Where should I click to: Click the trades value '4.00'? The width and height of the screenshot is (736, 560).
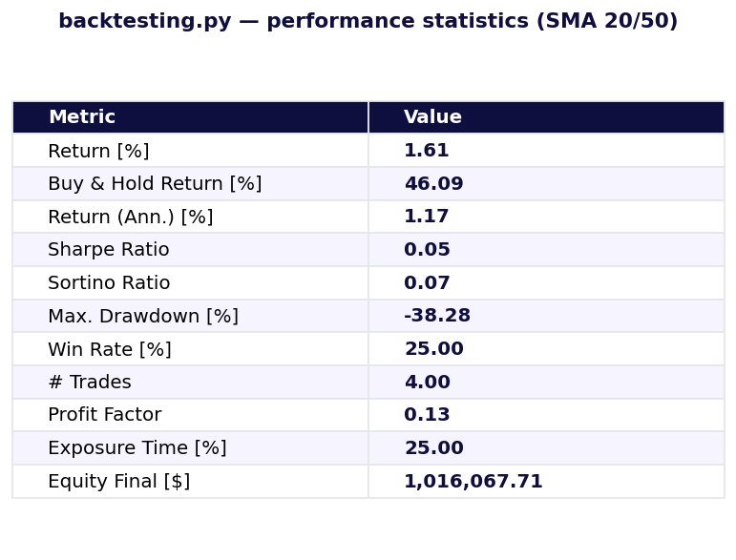[427, 383]
